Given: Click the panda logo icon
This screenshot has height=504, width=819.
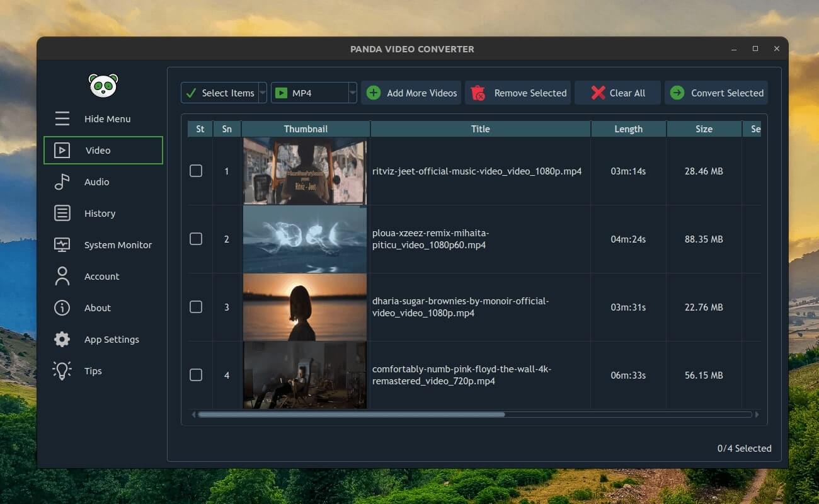Looking at the screenshot, I should [103, 85].
